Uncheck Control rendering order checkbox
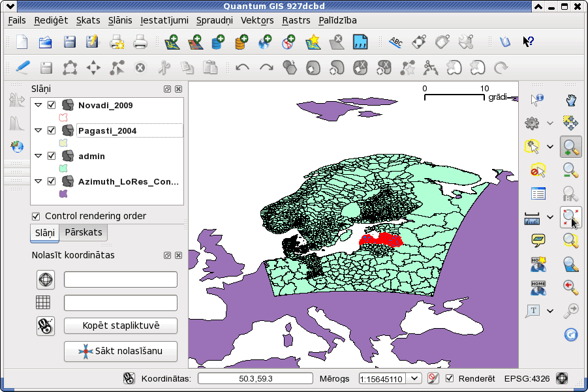 tap(36, 217)
